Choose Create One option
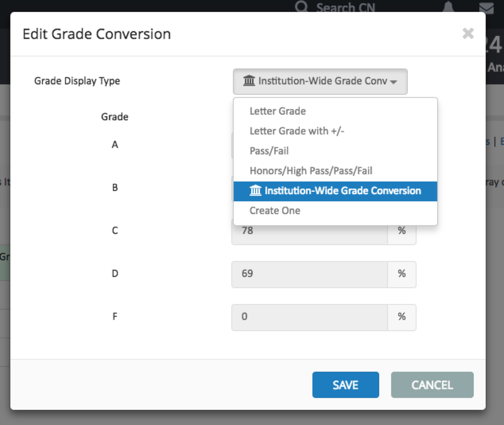Image resolution: width=504 pixels, height=425 pixels. tap(335, 211)
